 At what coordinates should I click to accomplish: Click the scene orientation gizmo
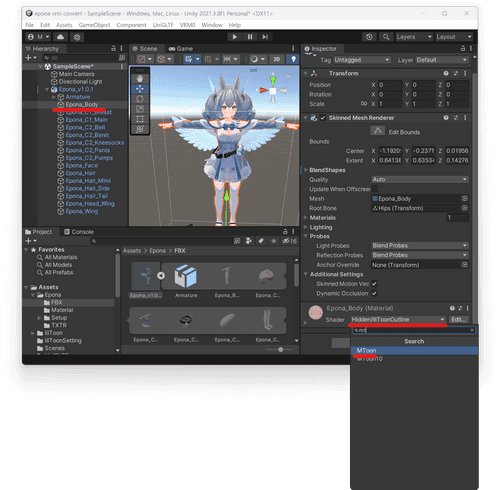click(273, 90)
